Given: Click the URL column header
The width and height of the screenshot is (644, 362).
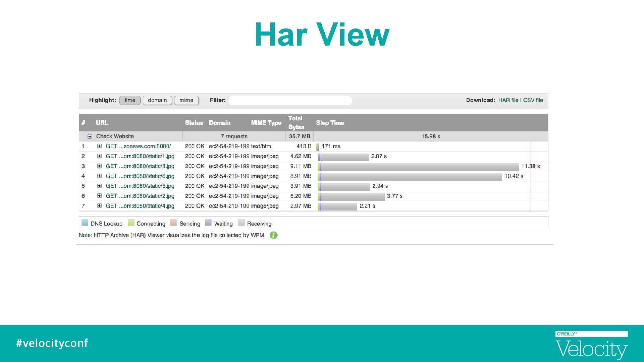Looking at the screenshot, I should pos(102,123).
